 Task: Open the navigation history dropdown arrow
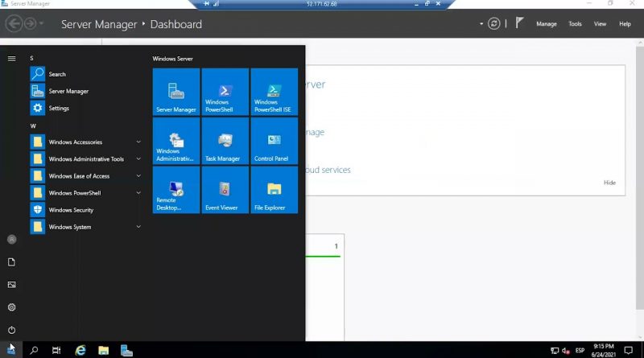point(41,23)
